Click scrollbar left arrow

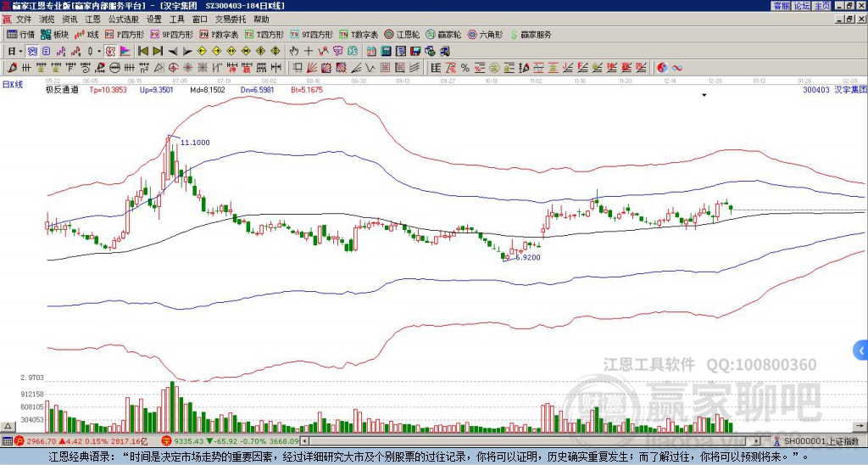coord(304,441)
